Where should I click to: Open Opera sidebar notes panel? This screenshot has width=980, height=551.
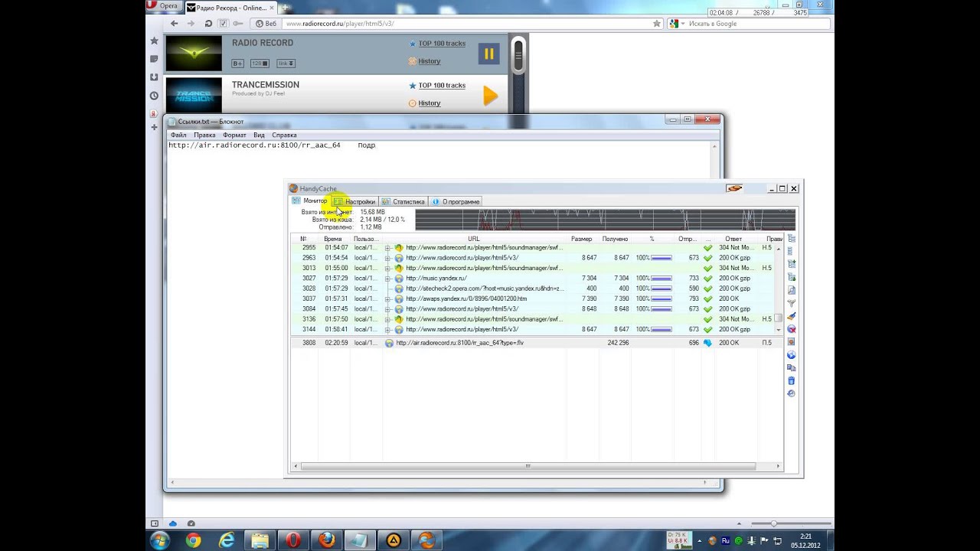point(154,59)
